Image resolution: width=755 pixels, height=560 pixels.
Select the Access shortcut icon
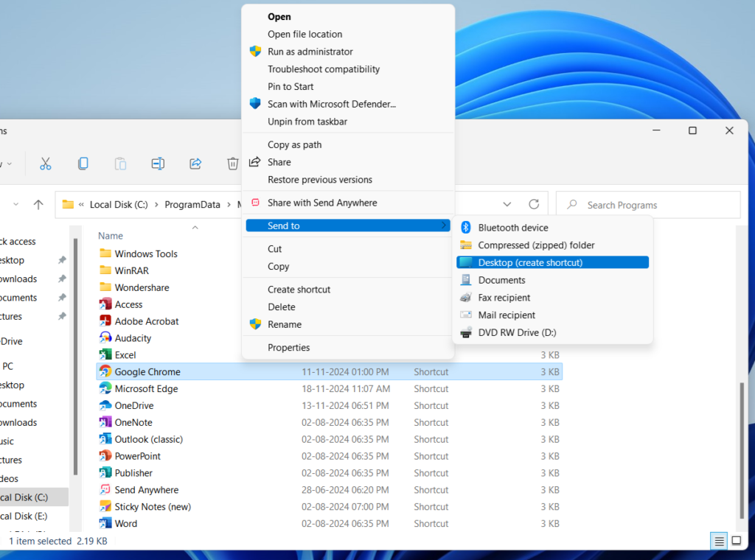coord(105,304)
